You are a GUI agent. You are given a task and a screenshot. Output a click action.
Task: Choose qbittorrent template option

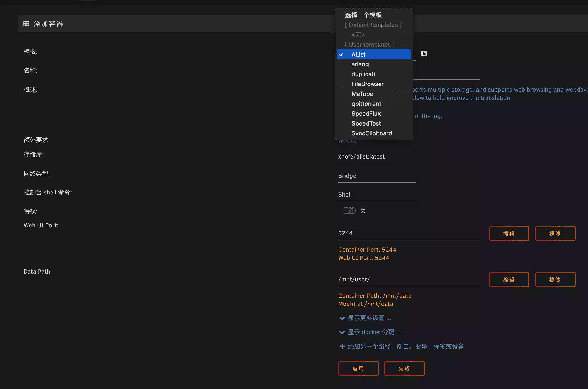(366, 104)
